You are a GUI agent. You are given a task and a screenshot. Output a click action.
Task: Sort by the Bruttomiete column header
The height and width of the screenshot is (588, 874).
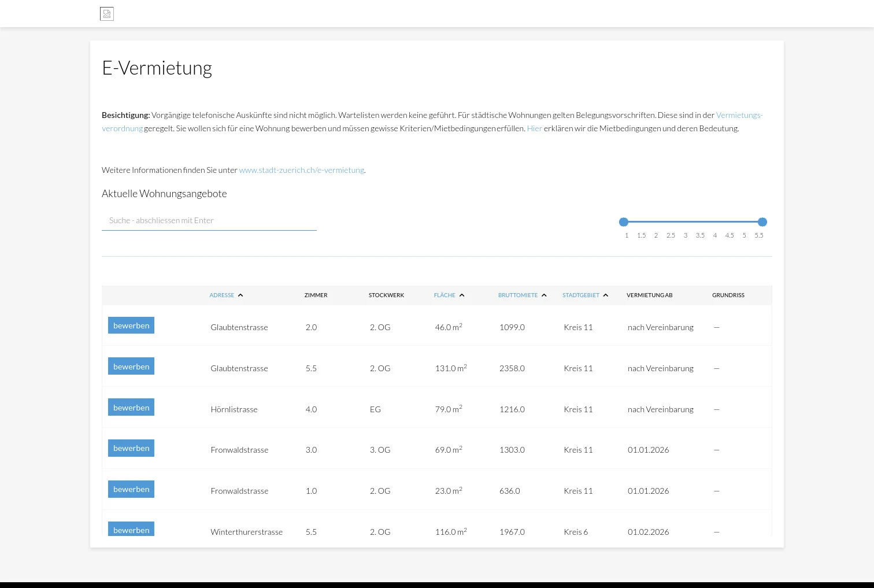coord(517,295)
